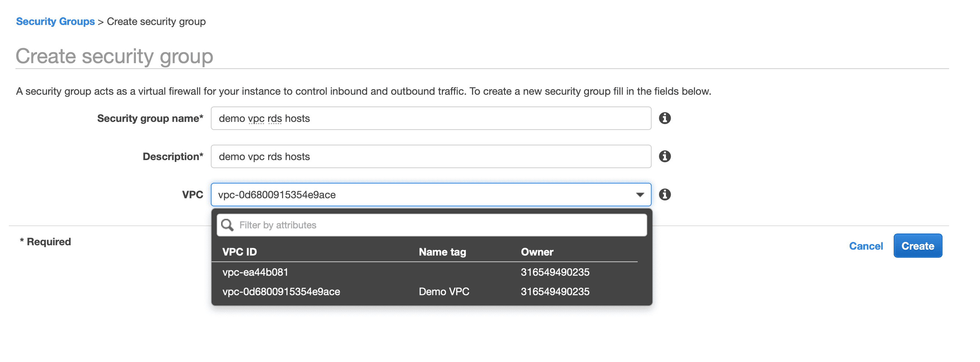The width and height of the screenshot is (980, 362).
Task: Go to Security Groups breadcrumb link
Action: pos(55,21)
